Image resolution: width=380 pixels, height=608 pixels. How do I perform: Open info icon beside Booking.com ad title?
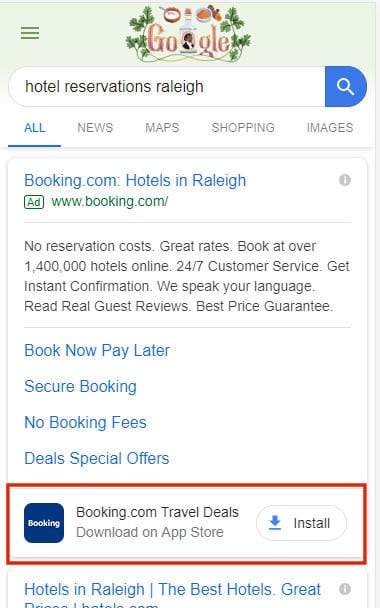(x=345, y=180)
